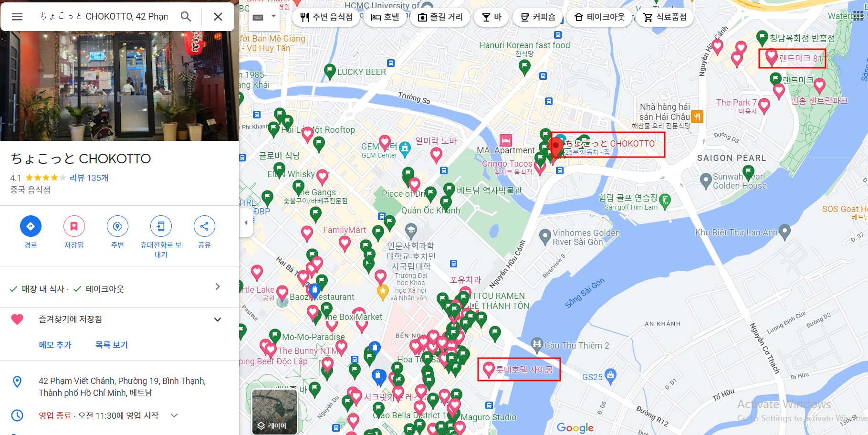Open the Google apps grid icon
The height and width of the screenshot is (435, 868).
(x=858, y=16)
